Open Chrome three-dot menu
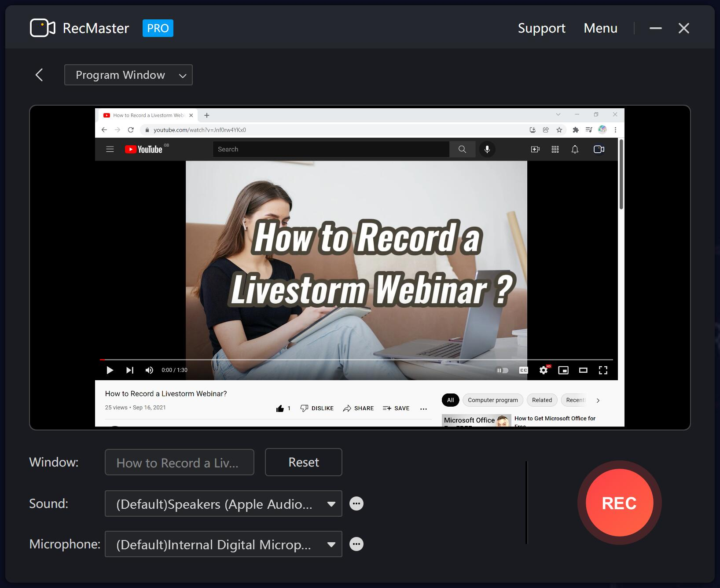Viewport: 720px width, 588px height. pyautogui.click(x=615, y=130)
